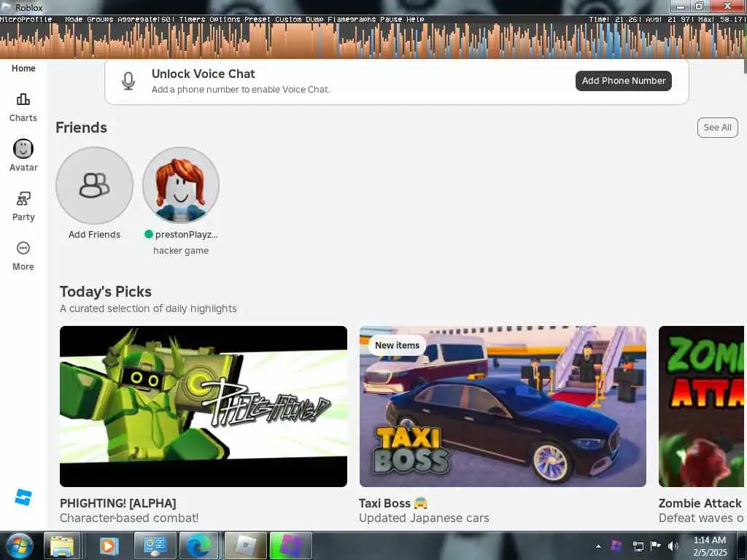This screenshot has height=560, width=747.
Task: Open the taskbar clock showing 1:14 AM
Action: coord(710,546)
